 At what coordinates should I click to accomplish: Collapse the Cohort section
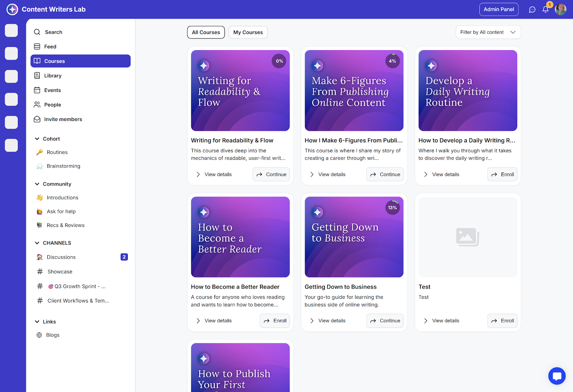[x=37, y=139]
